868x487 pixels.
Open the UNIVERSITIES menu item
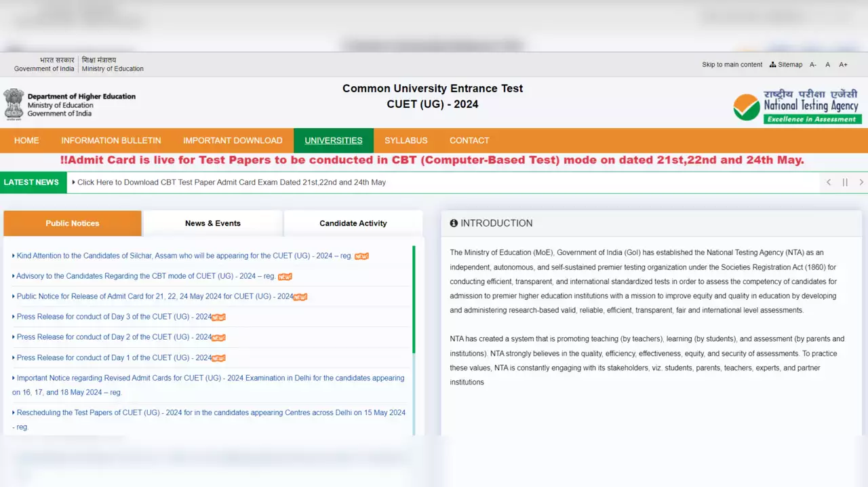click(334, 140)
